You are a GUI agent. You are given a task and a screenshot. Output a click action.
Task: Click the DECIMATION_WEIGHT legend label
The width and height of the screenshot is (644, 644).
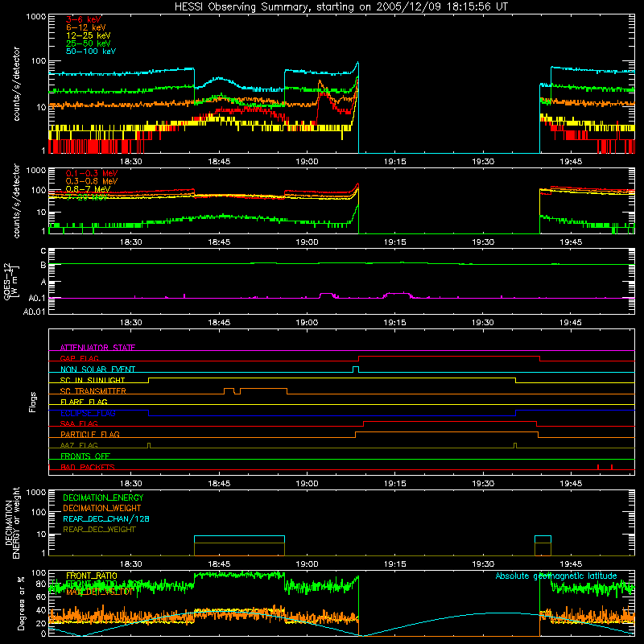102,508
